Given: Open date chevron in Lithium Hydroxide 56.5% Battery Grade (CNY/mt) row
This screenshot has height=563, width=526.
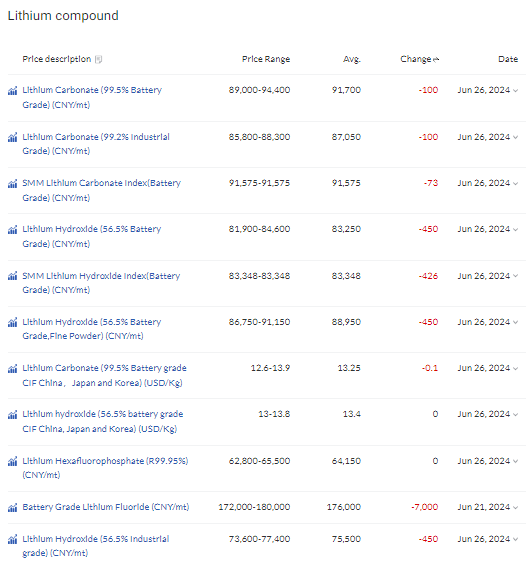Looking at the screenshot, I should point(516,229).
